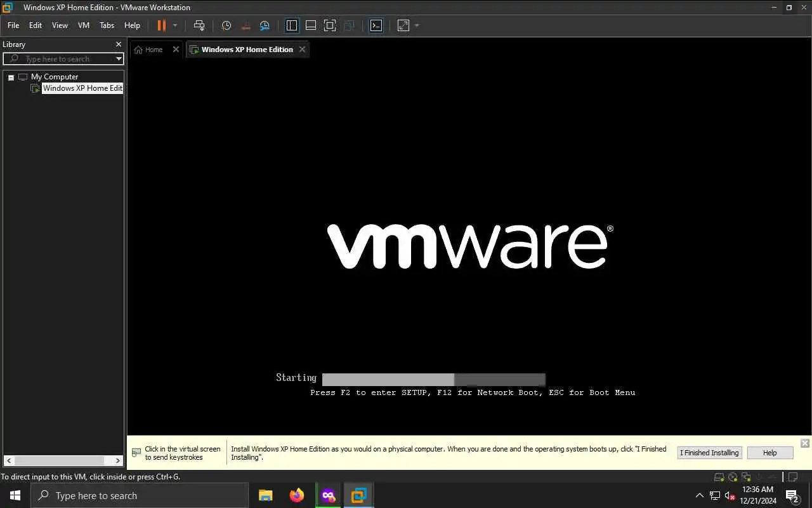The height and width of the screenshot is (508, 812).
Task: Click the dimmed sound card status icon
Action: point(761,478)
